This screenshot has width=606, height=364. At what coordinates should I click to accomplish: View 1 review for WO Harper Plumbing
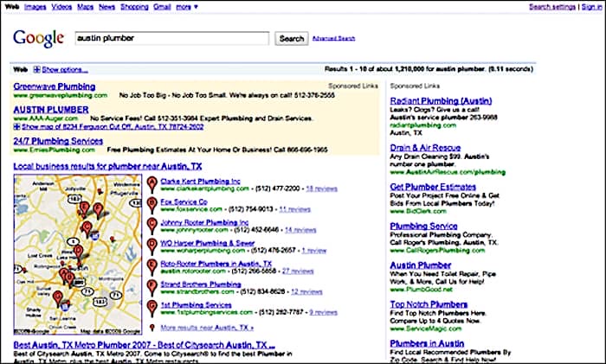click(314, 251)
